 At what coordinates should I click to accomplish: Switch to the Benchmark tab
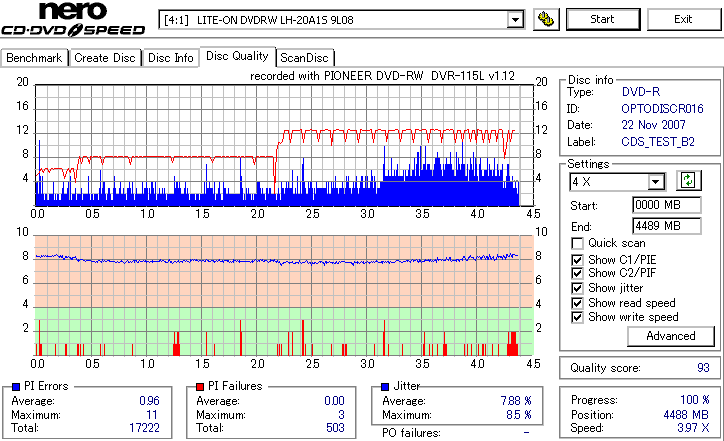pyautogui.click(x=34, y=58)
